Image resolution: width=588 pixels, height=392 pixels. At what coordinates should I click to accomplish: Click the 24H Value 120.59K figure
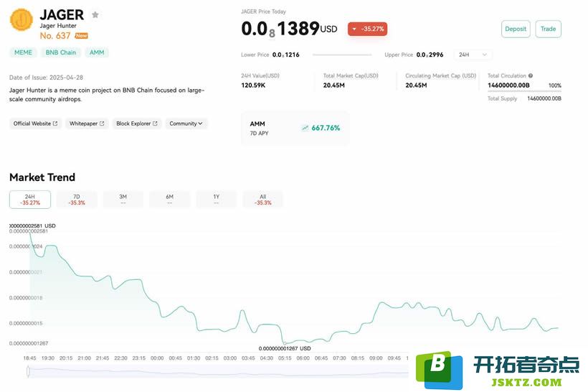tap(253, 85)
